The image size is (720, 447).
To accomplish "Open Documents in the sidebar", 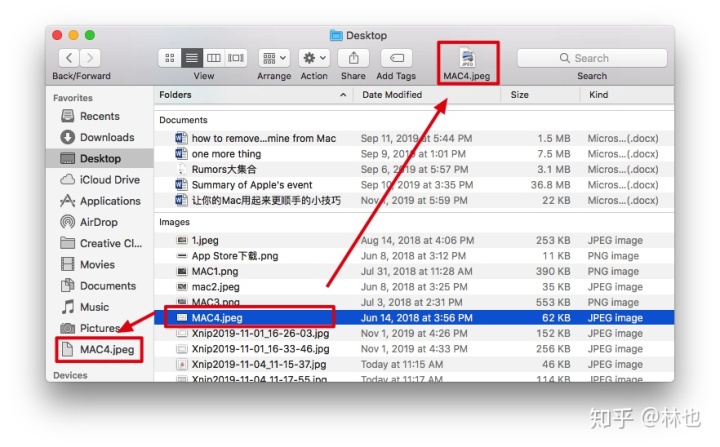I will 100,286.
